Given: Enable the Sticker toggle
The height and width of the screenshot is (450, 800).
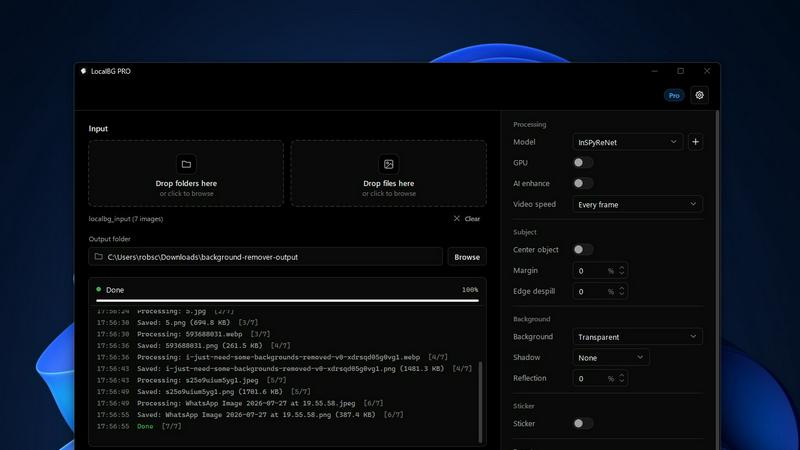Looking at the screenshot, I should 583,423.
